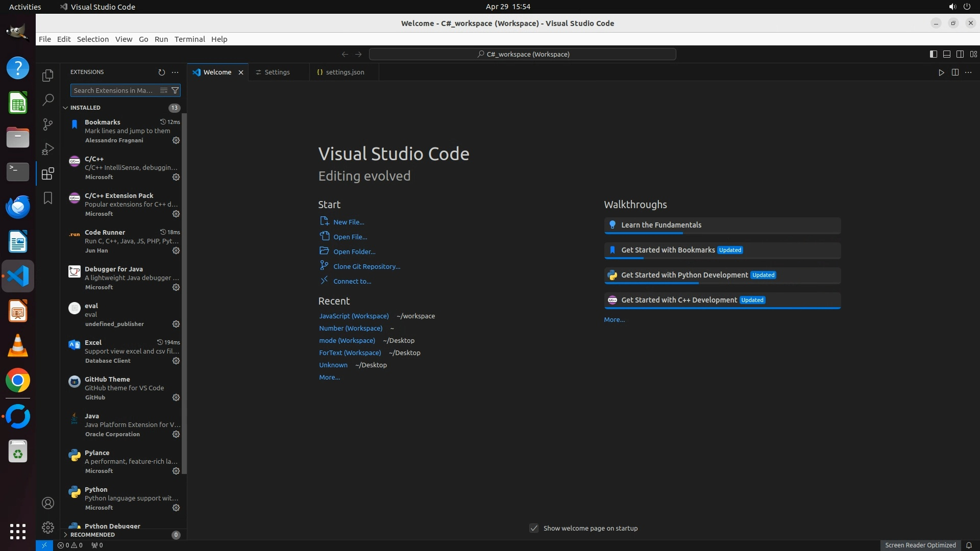The width and height of the screenshot is (980, 551).
Task: Click the Accounts icon in activity bar
Action: [48, 504]
